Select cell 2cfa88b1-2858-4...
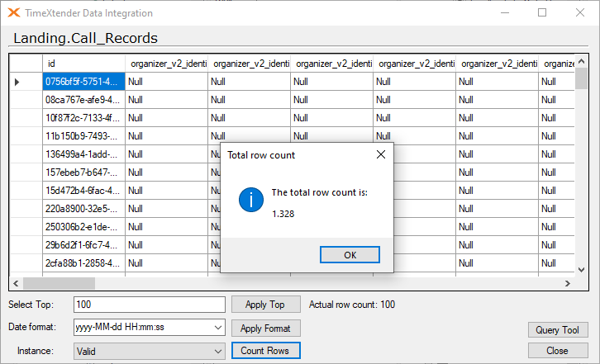This screenshot has width=600, height=364. coord(83,263)
